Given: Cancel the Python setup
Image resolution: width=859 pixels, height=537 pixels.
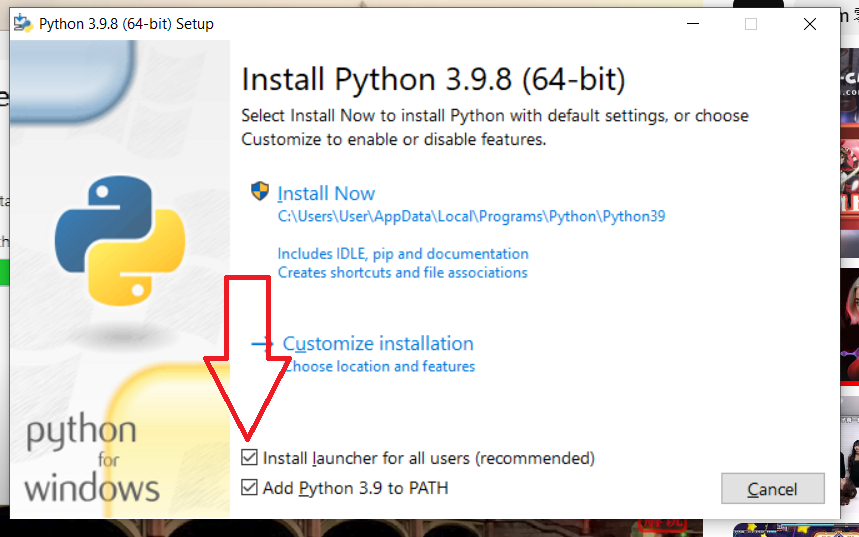Looking at the screenshot, I should (772, 488).
